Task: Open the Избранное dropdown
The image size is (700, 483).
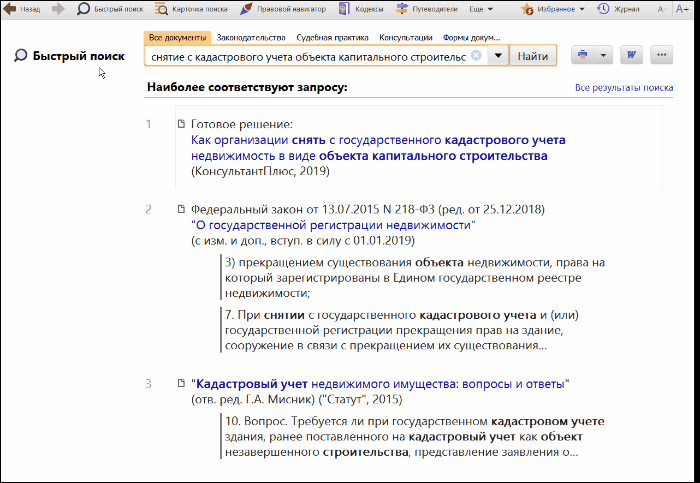Action: [553, 9]
